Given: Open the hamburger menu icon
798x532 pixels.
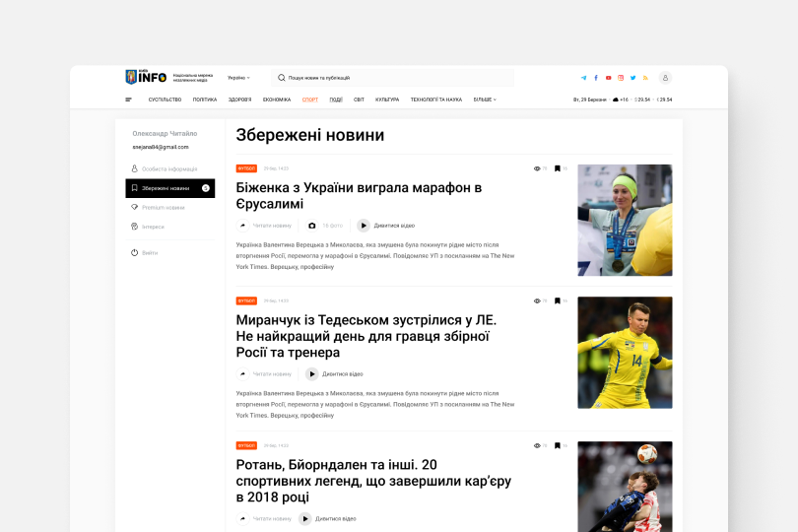Looking at the screenshot, I should 128,100.
